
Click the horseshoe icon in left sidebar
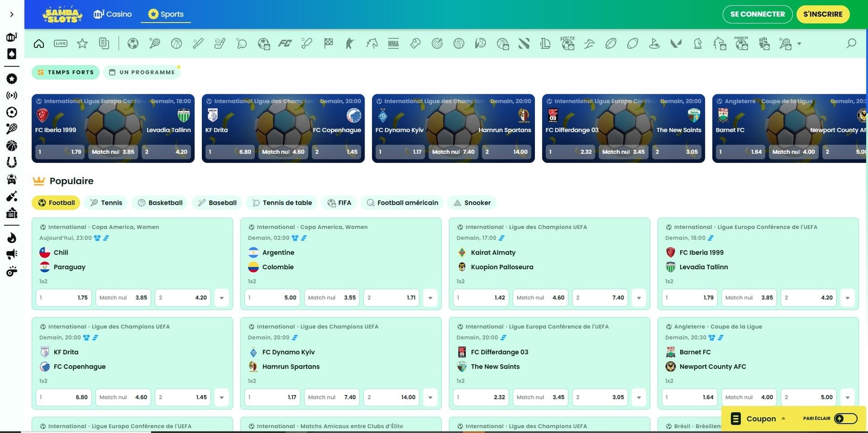pos(11,162)
